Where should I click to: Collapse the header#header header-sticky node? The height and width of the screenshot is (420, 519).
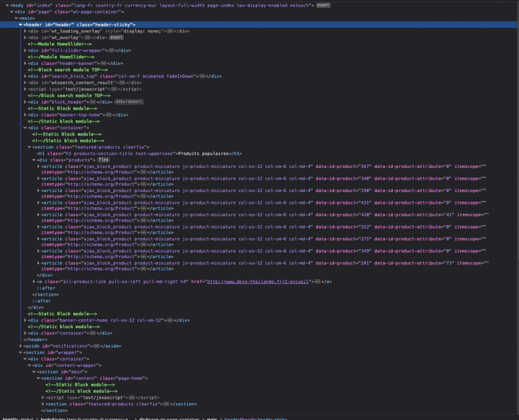click(21, 25)
